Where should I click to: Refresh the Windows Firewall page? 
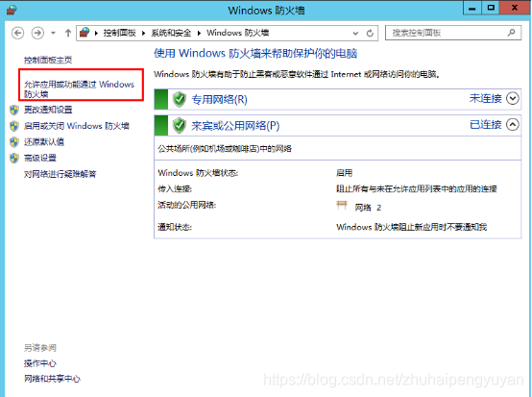pyautogui.click(x=370, y=33)
